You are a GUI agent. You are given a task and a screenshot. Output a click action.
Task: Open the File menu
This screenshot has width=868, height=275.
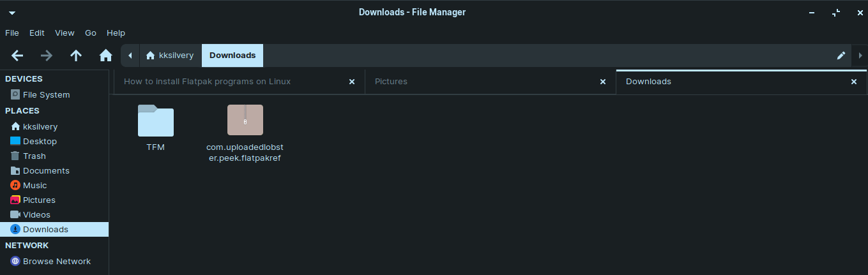click(x=11, y=33)
